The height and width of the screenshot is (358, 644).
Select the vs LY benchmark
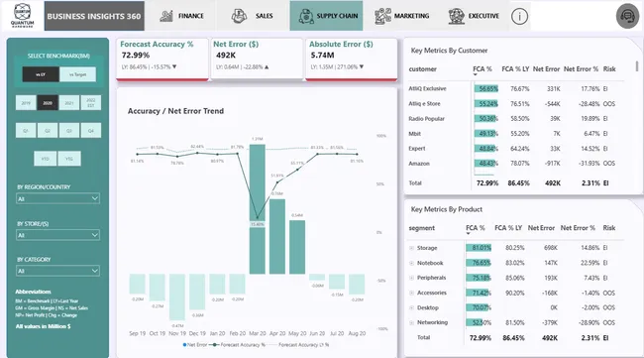[41, 74]
